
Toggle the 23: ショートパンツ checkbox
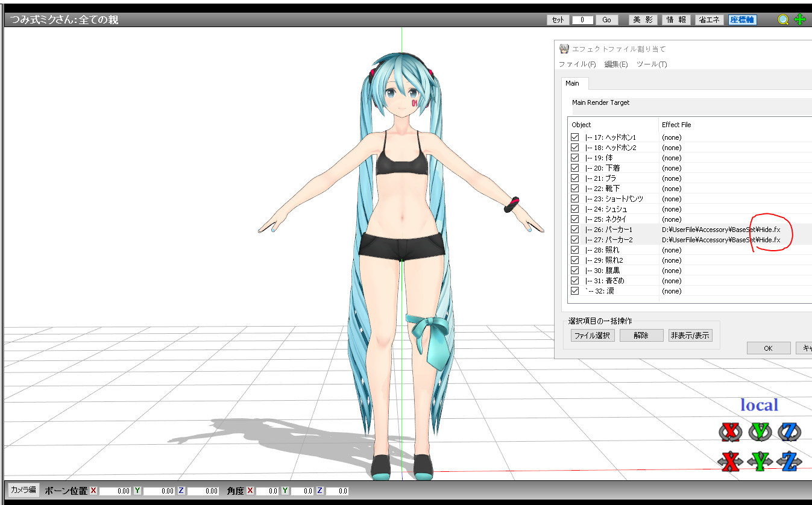click(574, 199)
